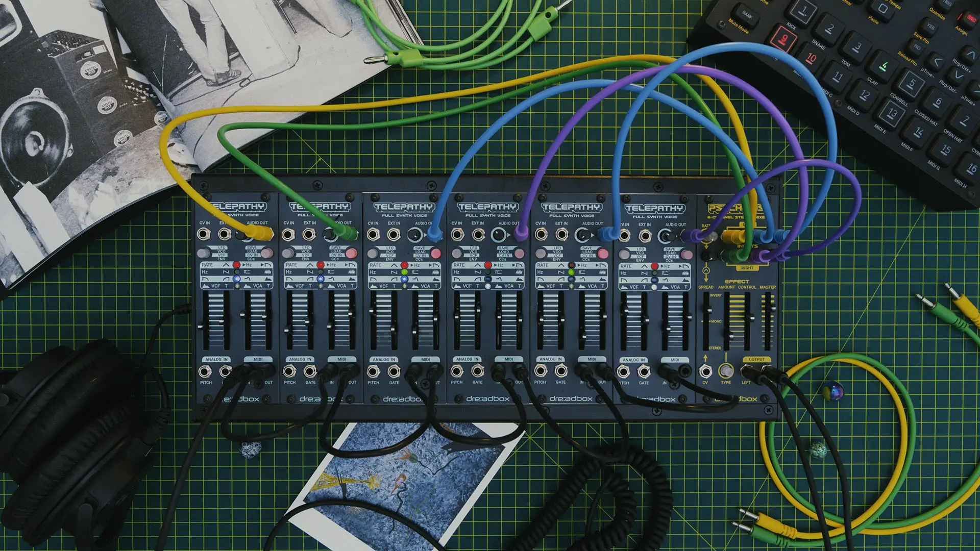This screenshot has height=551, width=980.
Task: Push the red SRC key
Action: tap(970, 19)
